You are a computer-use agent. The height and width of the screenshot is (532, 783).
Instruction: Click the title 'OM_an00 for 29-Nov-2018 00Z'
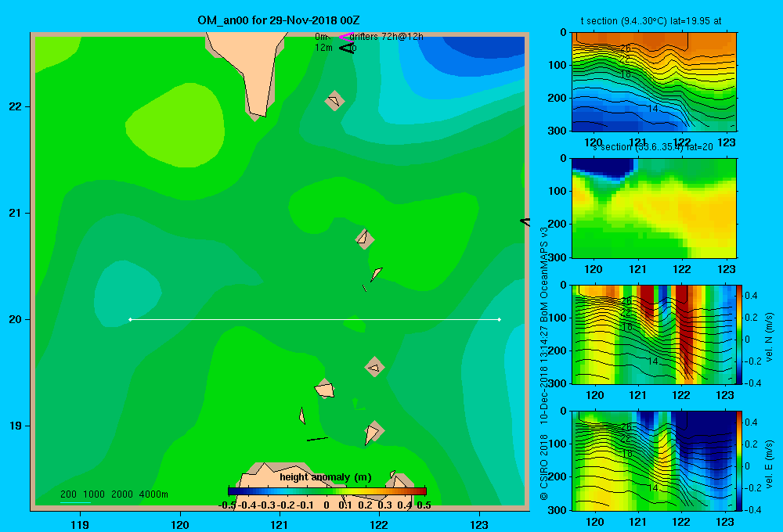279,20
